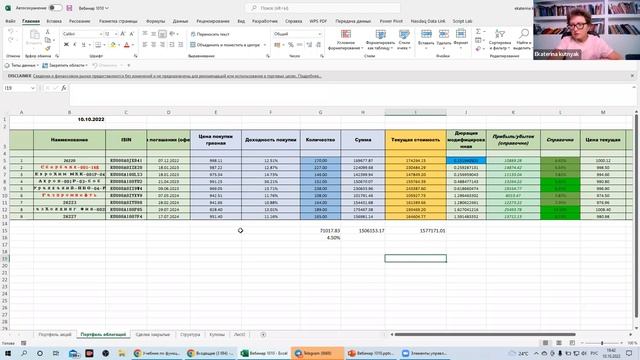Add a new sheet with plus button
The image size is (640, 360).
tap(263, 334)
